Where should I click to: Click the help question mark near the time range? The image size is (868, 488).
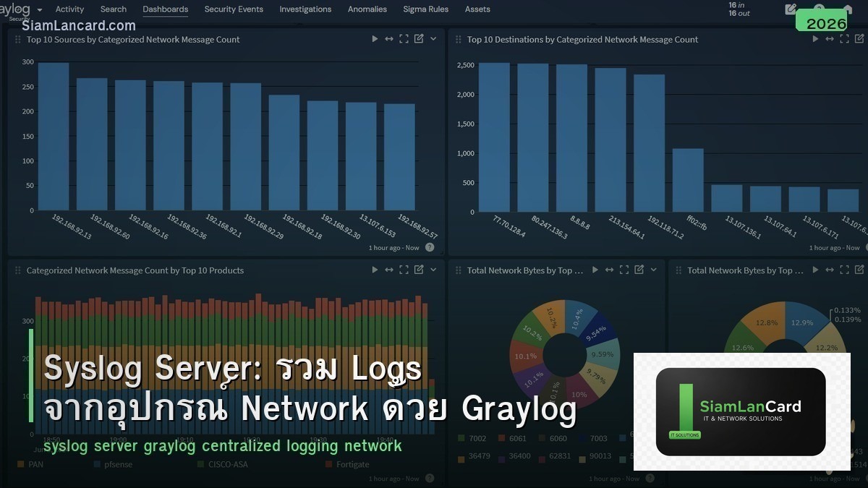pyautogui.click(x=429, y=247)
